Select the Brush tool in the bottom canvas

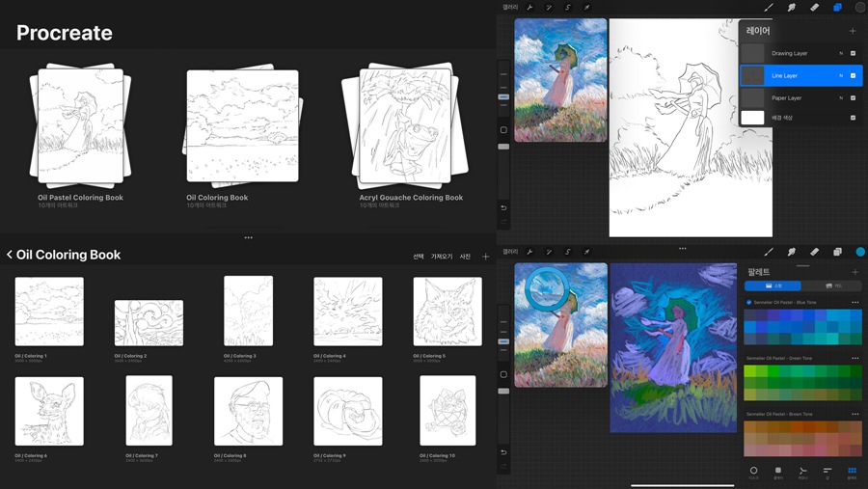769,252
